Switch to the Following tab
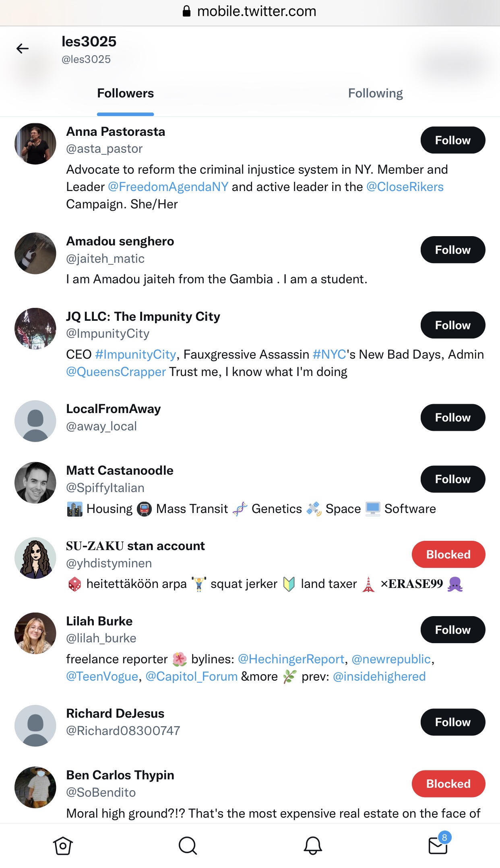This screenshot has width=500, height=868. point(375,93)
